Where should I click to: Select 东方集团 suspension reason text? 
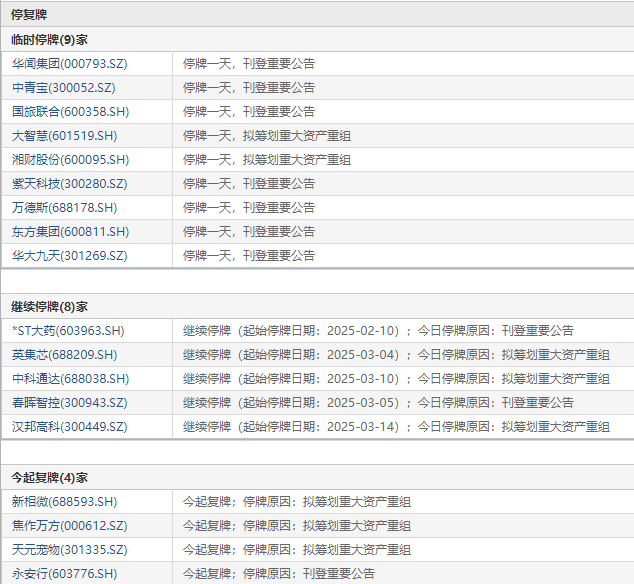[249, 232]
